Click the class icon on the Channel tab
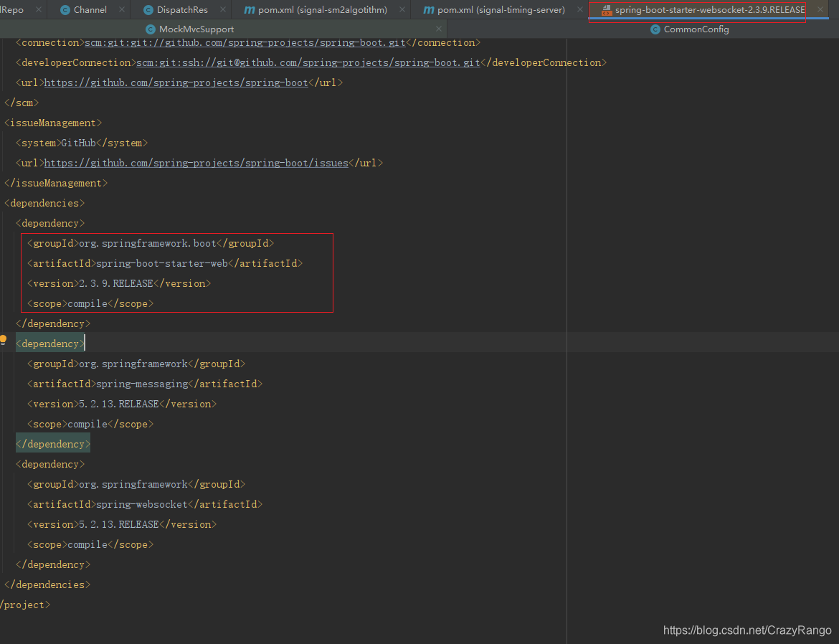The image size is (839, 644). point(64,10)
